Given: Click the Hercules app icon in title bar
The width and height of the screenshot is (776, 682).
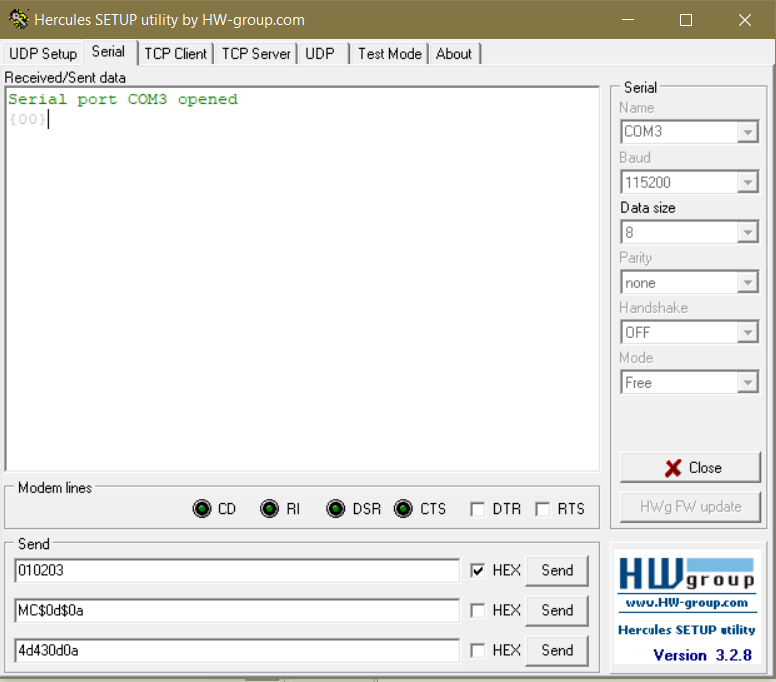Looking at the screenshot, I should click(19, 19).
